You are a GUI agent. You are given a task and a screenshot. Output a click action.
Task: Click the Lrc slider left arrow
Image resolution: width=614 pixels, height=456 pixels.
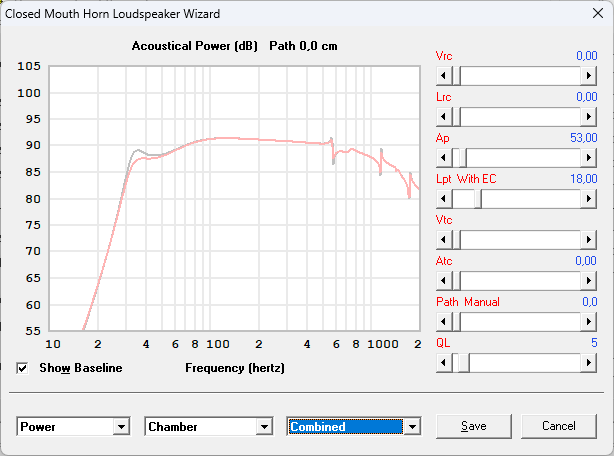click(444, 117)
